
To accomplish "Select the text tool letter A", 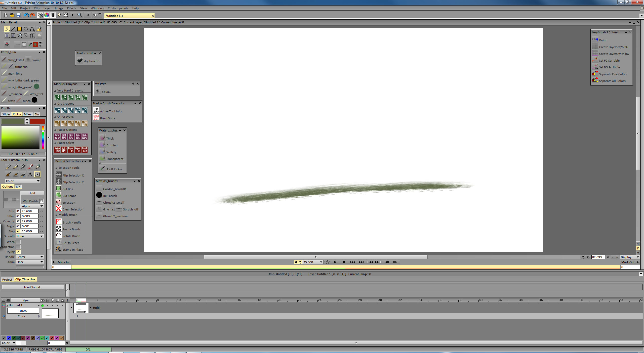I will pos(30,174).
